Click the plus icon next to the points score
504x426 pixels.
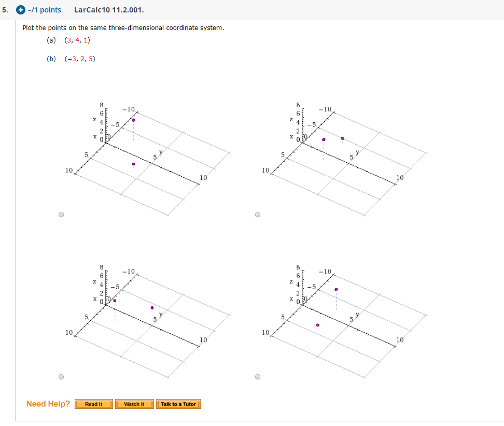20,9
